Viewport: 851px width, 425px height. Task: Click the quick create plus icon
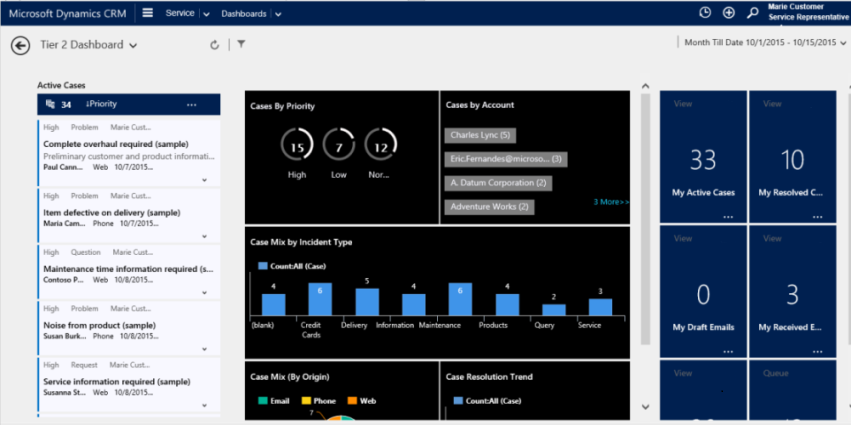(x=729, y=13)
